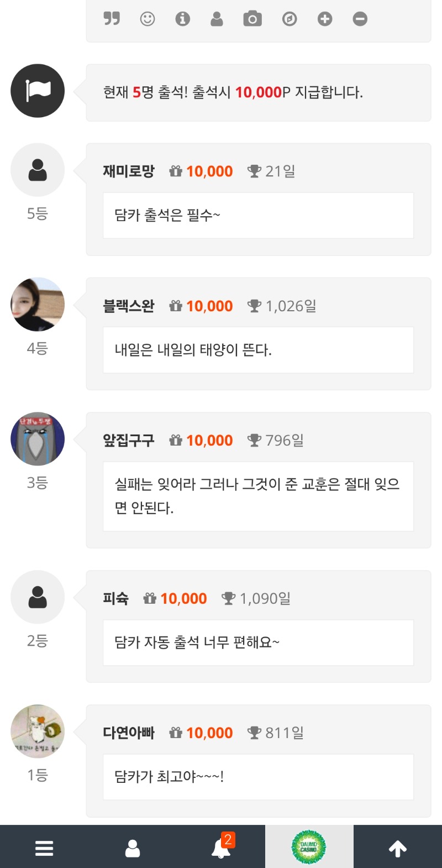Click the trophy icon beside 1,026일
Screen dimensions: 442x868
click(x=254, y=306)
